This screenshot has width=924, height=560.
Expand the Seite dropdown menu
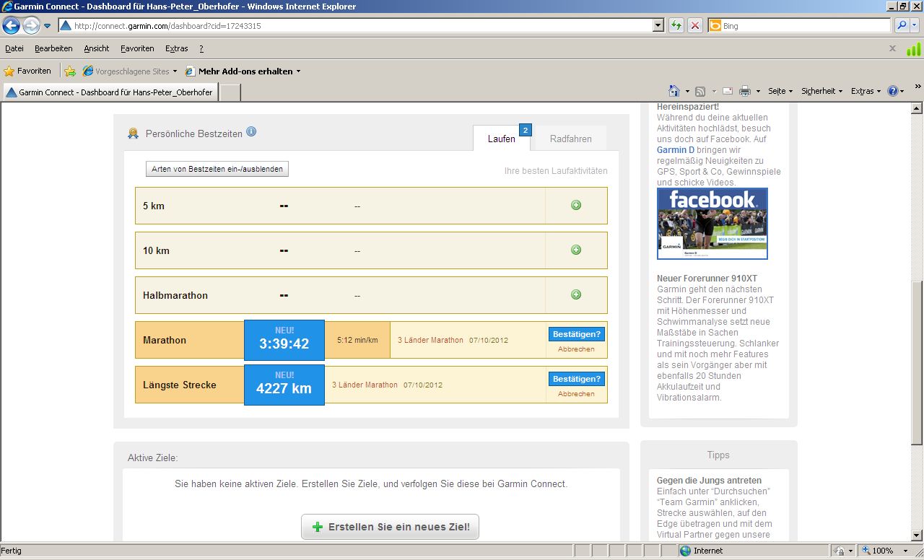tap(780, 91)
